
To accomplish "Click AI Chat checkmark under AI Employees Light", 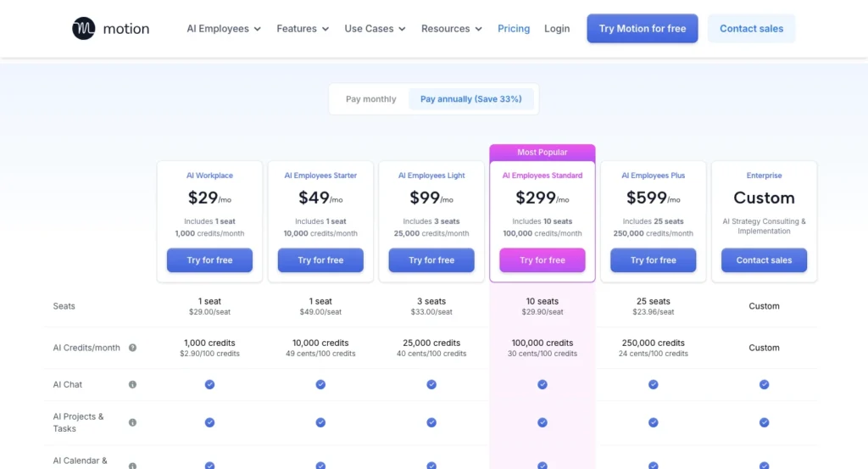I will (x=431, y=384).
